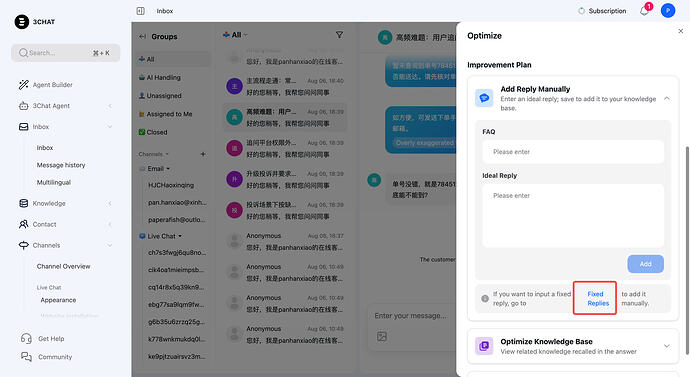Click the Enter your message field
690x377 pixels.
point(411,316)
